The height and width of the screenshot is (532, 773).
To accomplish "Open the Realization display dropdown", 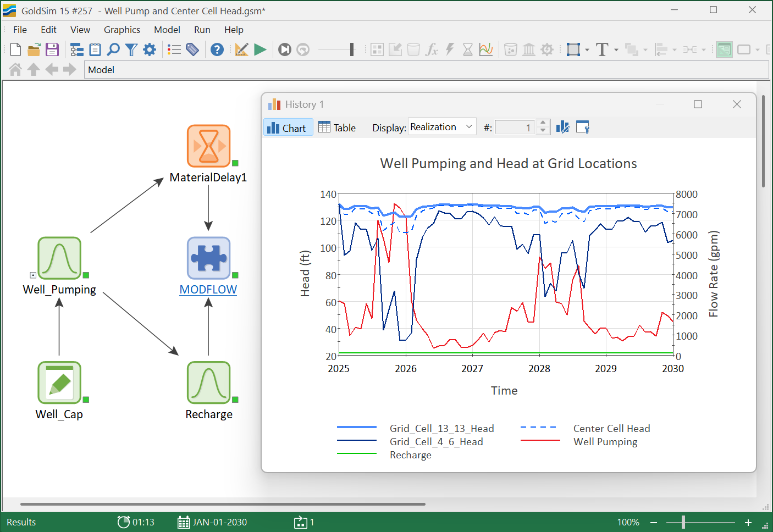I will point(441,126).
